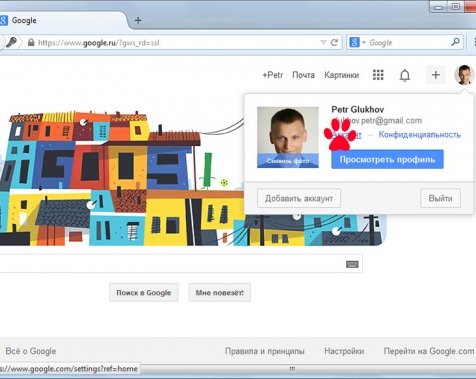
Task: Click the horizontal scrollbar at the bottom
Action: 292,369
